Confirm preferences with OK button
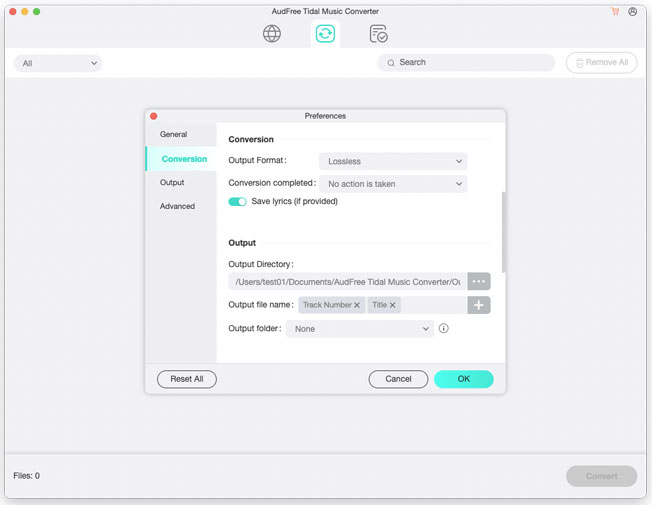This screenshot has height=505, width=652. [464, 379]
